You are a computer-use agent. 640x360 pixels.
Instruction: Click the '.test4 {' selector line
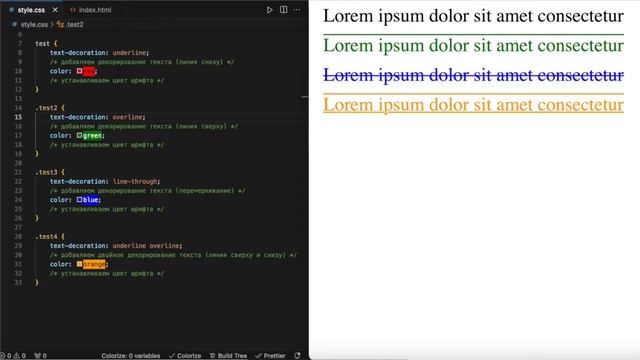pos(50,237)
